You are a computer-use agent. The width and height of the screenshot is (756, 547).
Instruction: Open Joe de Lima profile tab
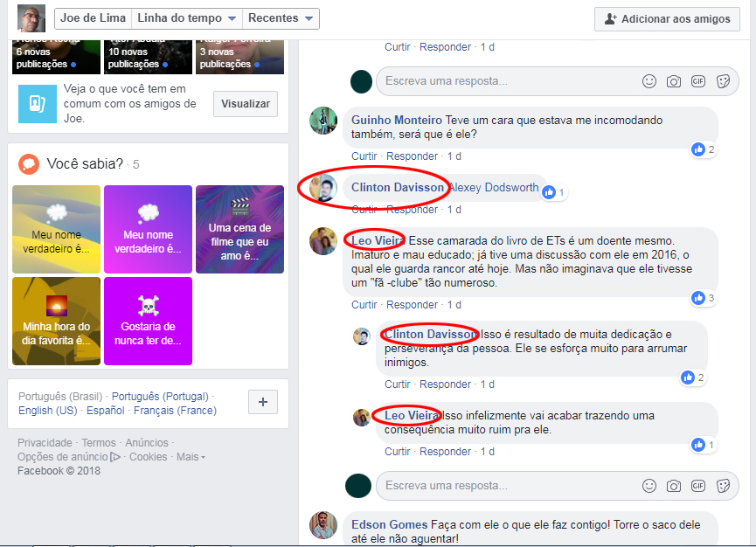coord(93,18)
